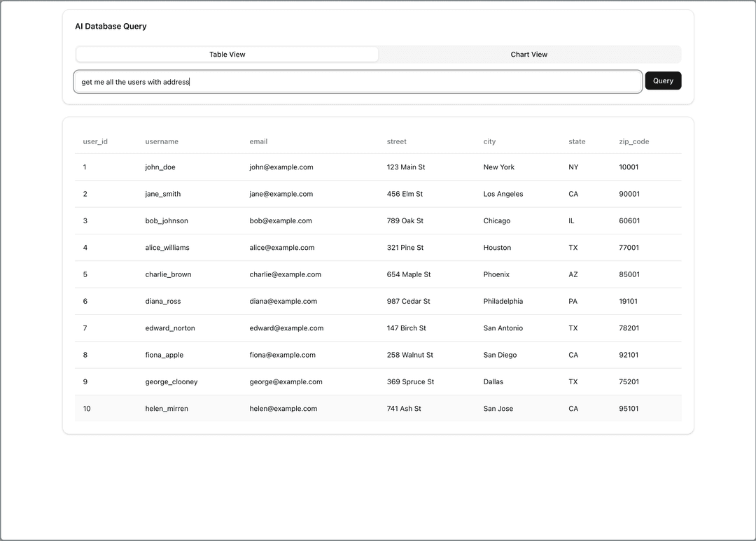Select the 789 Oak St street cell
The width and height of the screenshot is (756, 541).
click(405, 221)
